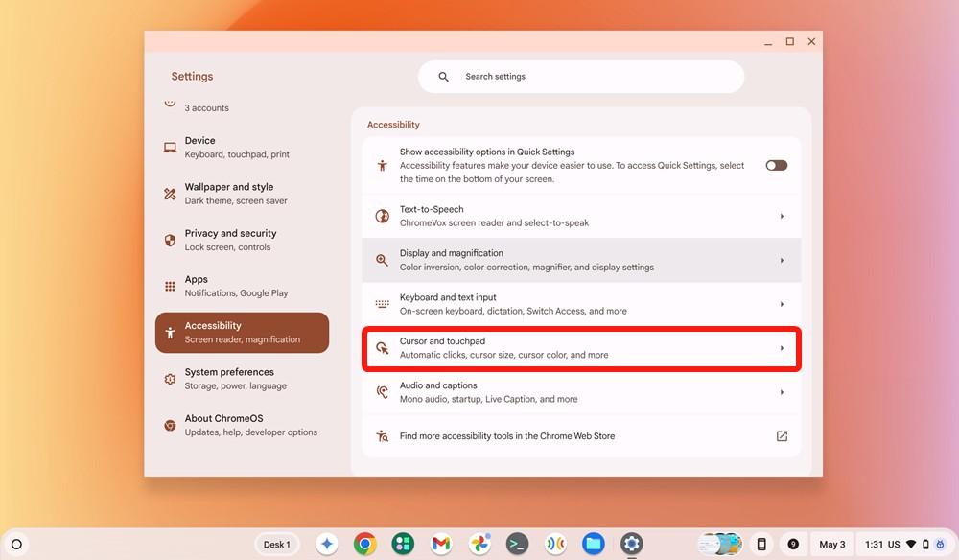Open Audio and captions settings
959x560 pixels.
pos(581,392)
